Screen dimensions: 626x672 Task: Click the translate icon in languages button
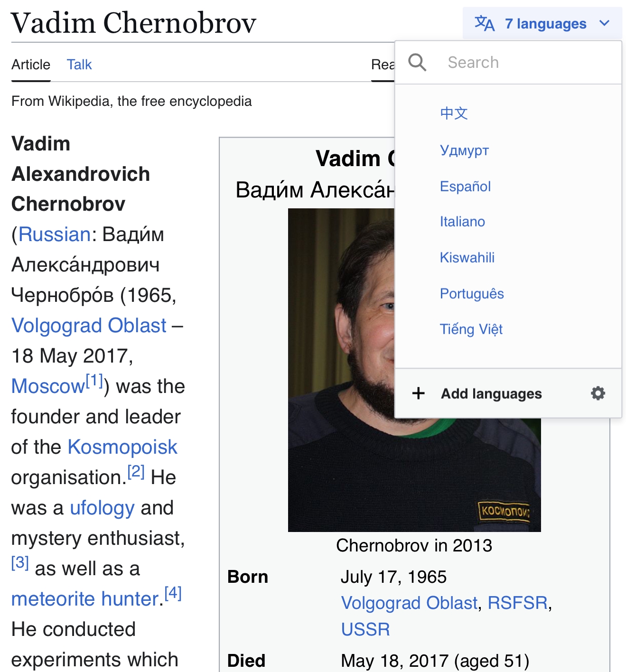(x=485, y=23)
